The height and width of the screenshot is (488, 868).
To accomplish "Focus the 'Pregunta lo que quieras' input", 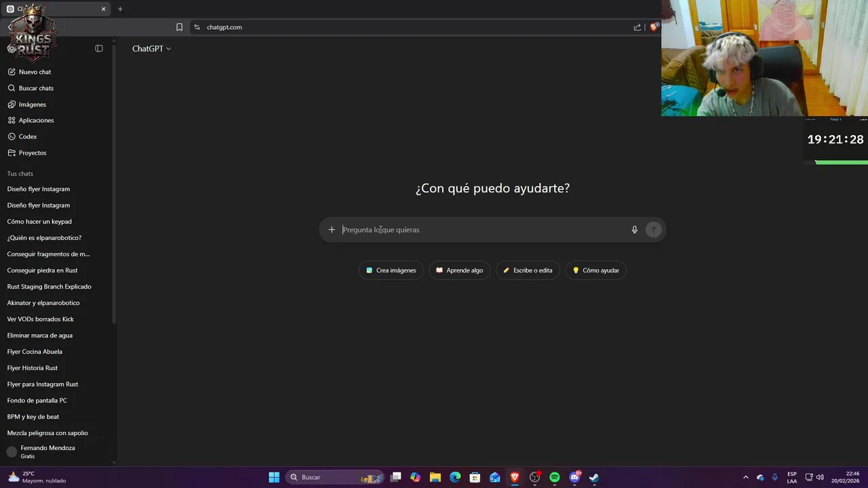I will coord(482,230).
